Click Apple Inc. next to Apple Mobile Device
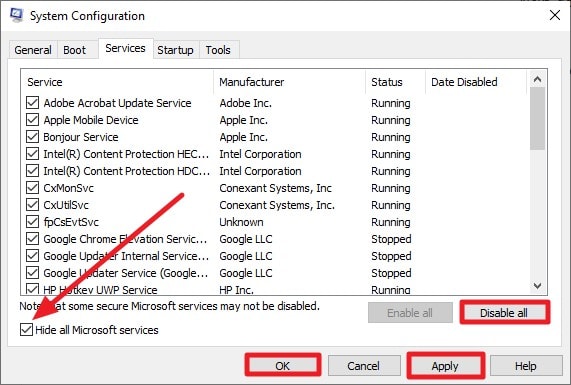The width and height of the screenshot is (571, 385). point(243,120)
